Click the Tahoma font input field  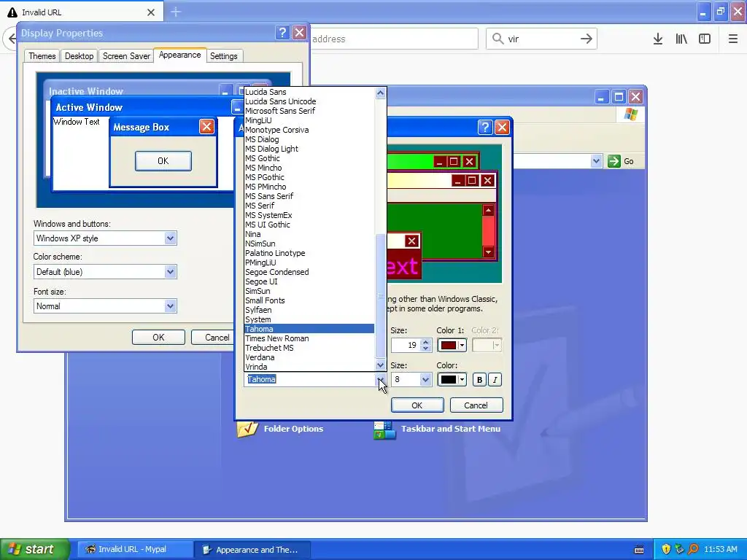309,379
